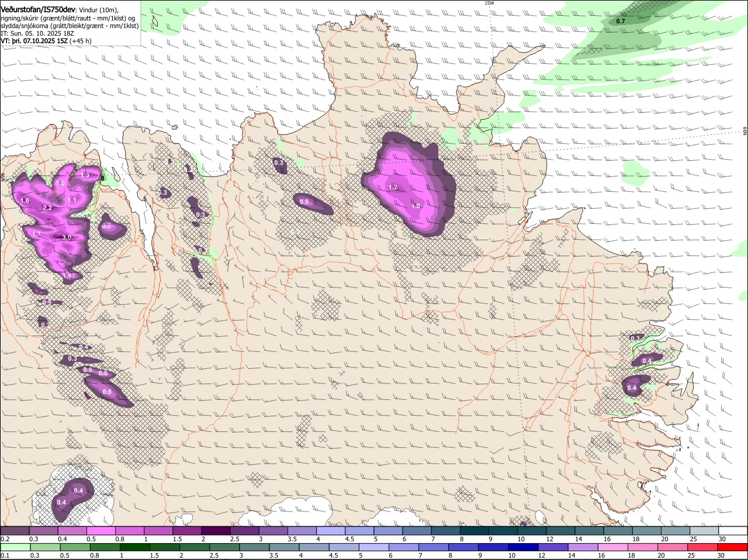Click the 1.6 precipitation value on the map

25,201
